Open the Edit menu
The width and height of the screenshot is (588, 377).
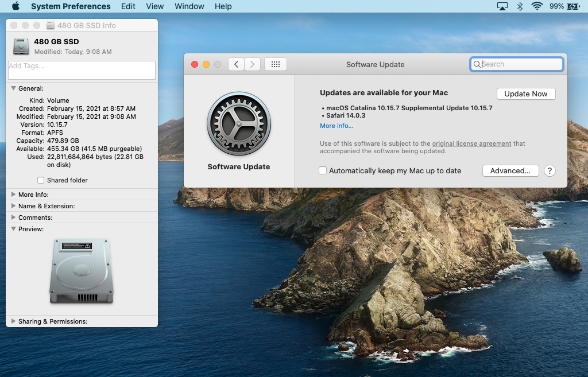click(128, 6)
